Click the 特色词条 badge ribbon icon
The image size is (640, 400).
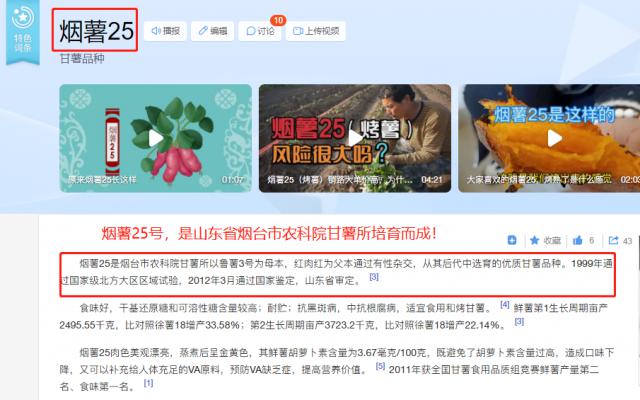23,31
